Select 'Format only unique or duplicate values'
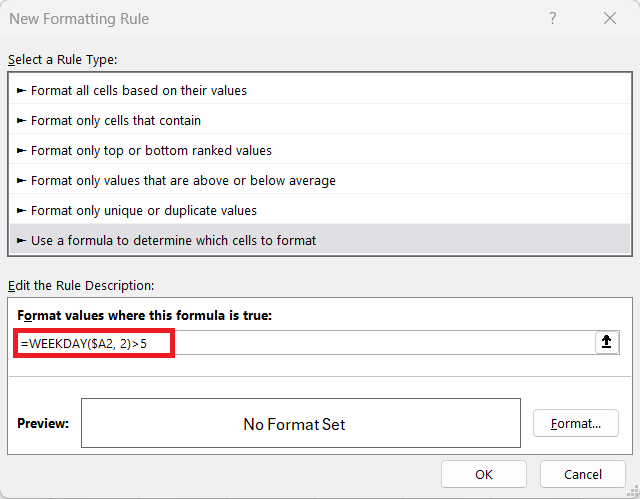 point(320,211)
